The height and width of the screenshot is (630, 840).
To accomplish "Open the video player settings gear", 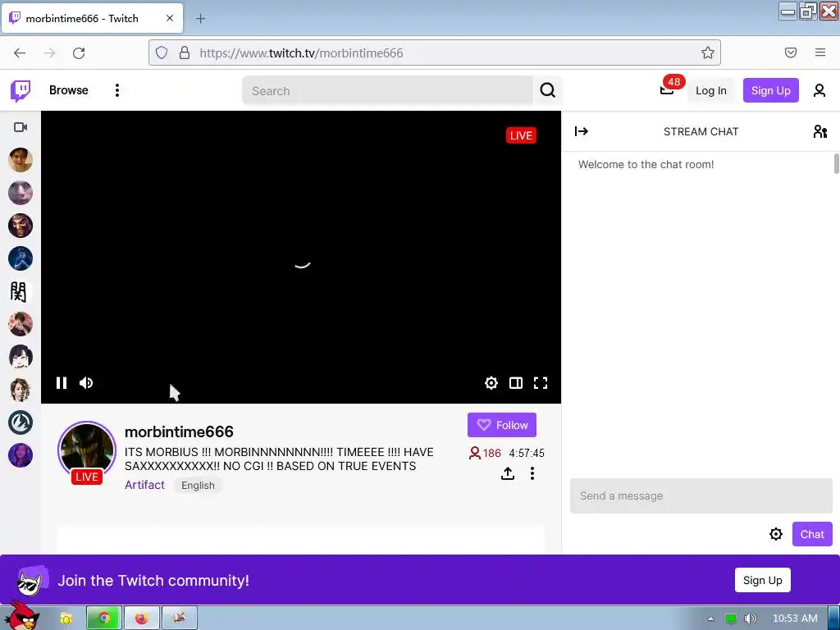I will tap(491, 382).
